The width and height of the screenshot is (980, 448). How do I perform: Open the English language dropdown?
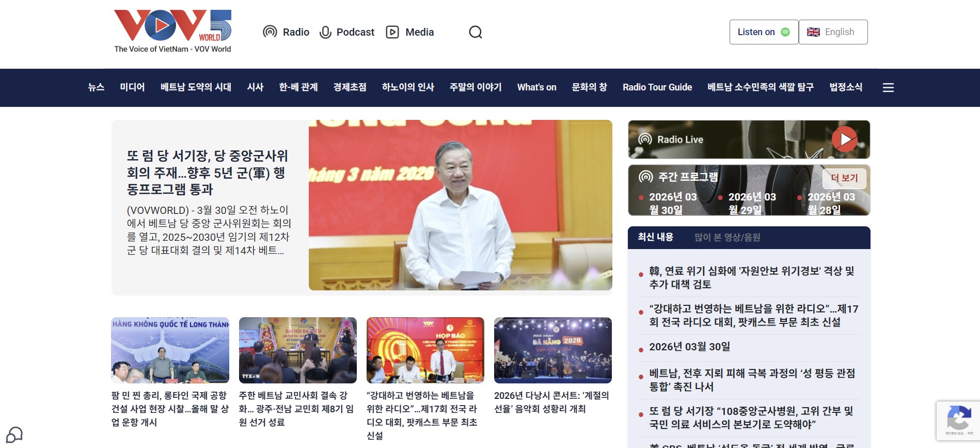833,32
